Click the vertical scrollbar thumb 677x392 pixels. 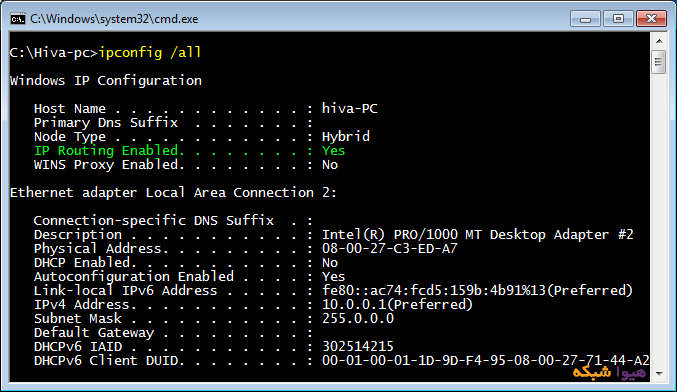pyautogui.click(x=659, y=62)
